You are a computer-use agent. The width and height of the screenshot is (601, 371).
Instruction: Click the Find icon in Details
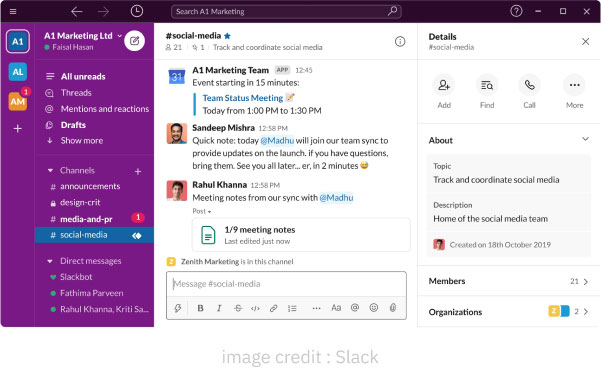[x=487, y=85]
